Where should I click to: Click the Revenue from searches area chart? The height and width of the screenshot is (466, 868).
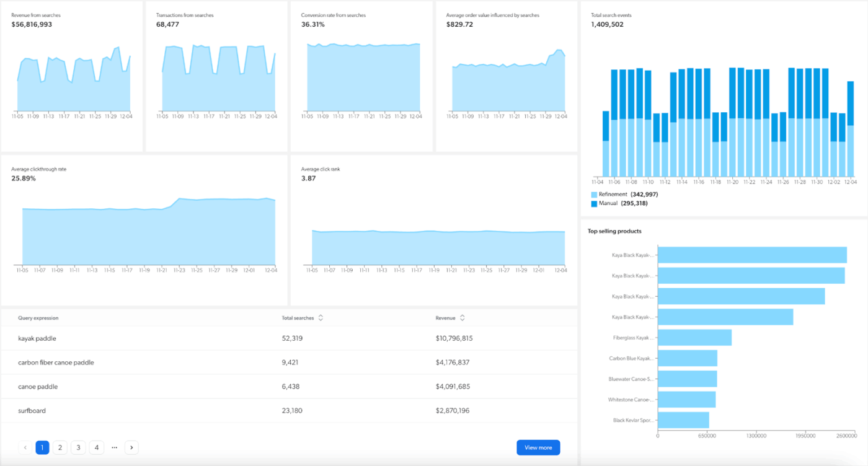(73, 87)
